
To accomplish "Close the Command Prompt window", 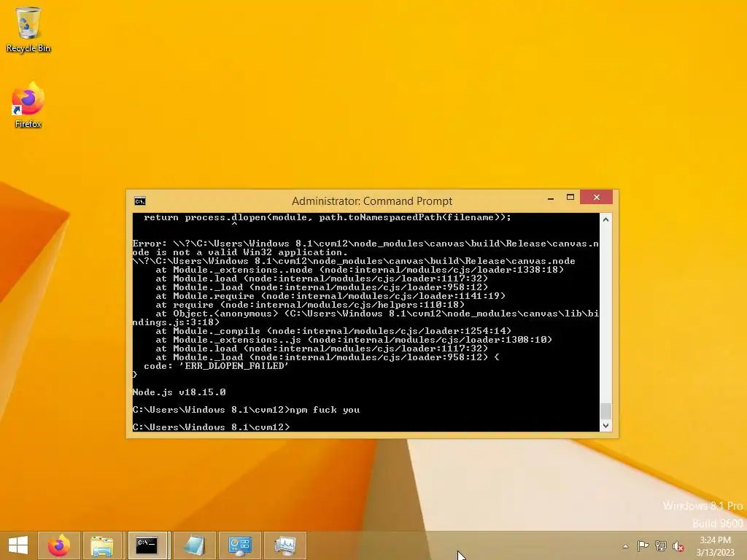I will [x=597, y=197].
